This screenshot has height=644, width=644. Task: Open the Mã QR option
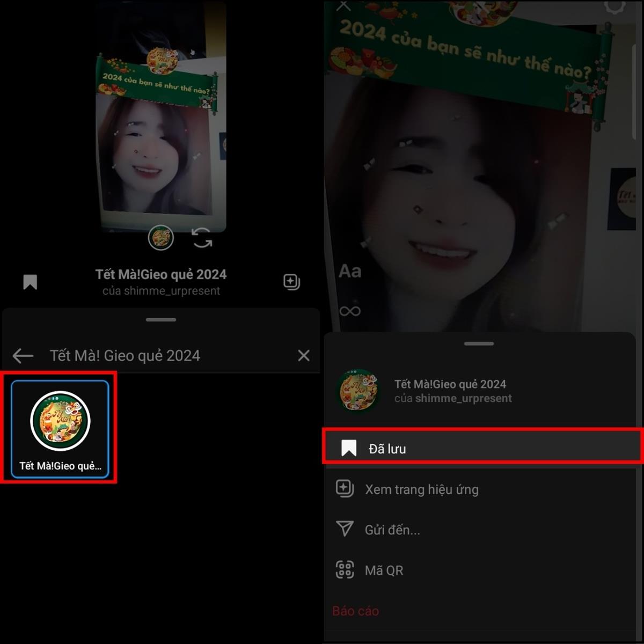tap(383, 570)
